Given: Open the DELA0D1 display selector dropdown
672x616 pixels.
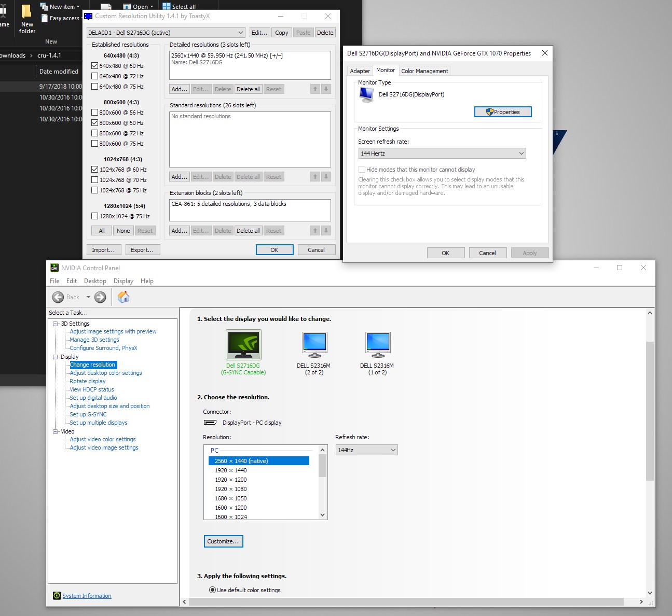Looking at the screenshot, I should click(166, 33).
